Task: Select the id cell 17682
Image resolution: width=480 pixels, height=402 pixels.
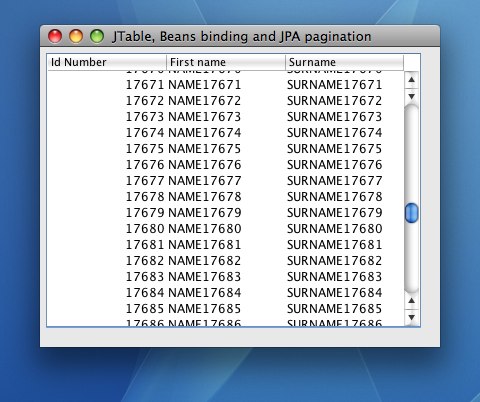Action: [x=107, y=261]
